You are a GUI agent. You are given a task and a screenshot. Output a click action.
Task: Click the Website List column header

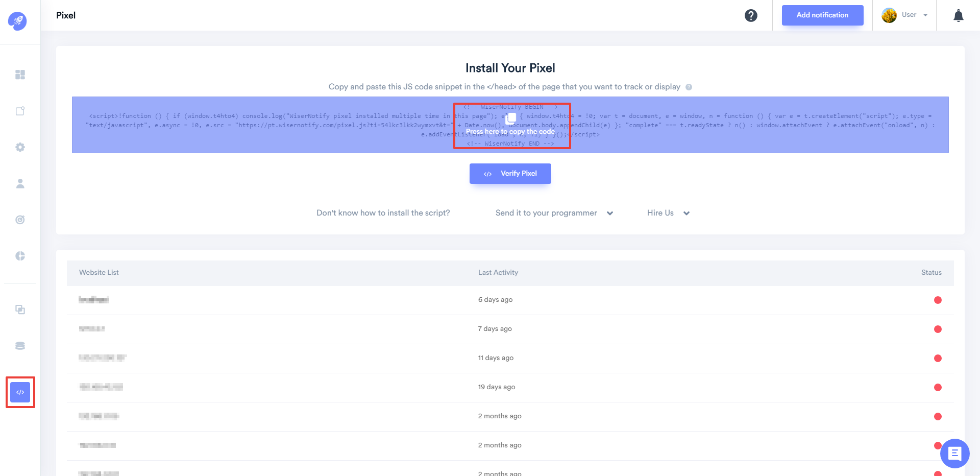pos(99,273)
